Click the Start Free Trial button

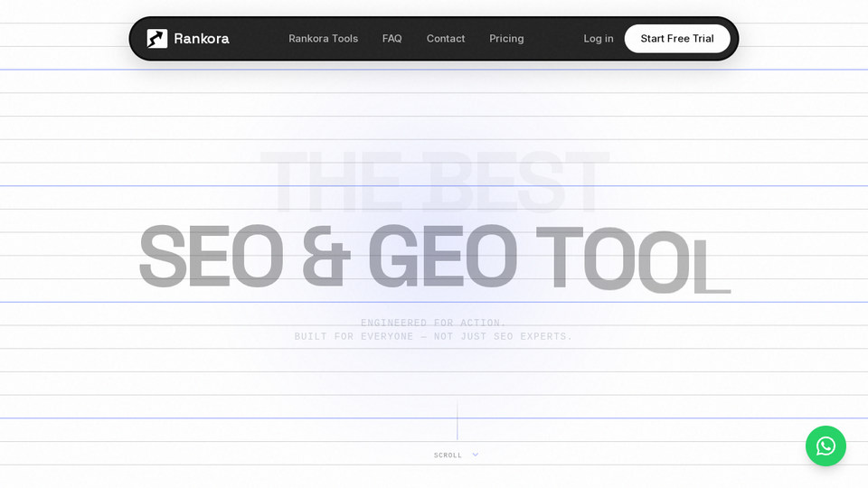click(x=677, y=39)
